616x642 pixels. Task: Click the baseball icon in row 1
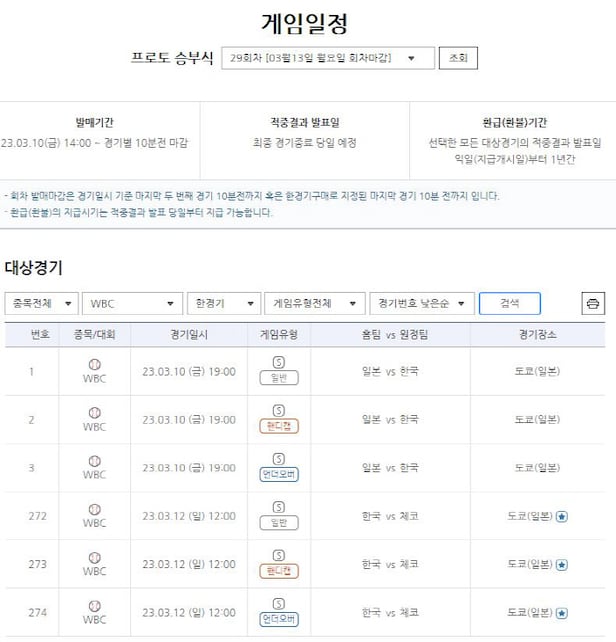(x=94, y=365)
